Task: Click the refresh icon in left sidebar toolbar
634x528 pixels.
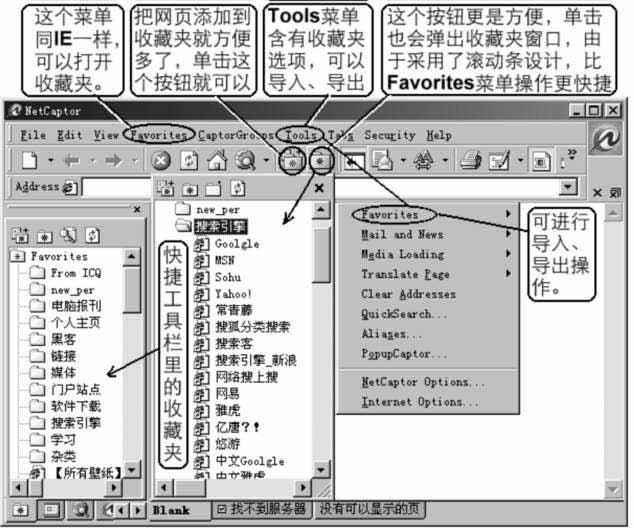Action: click(x=92, y=234)
